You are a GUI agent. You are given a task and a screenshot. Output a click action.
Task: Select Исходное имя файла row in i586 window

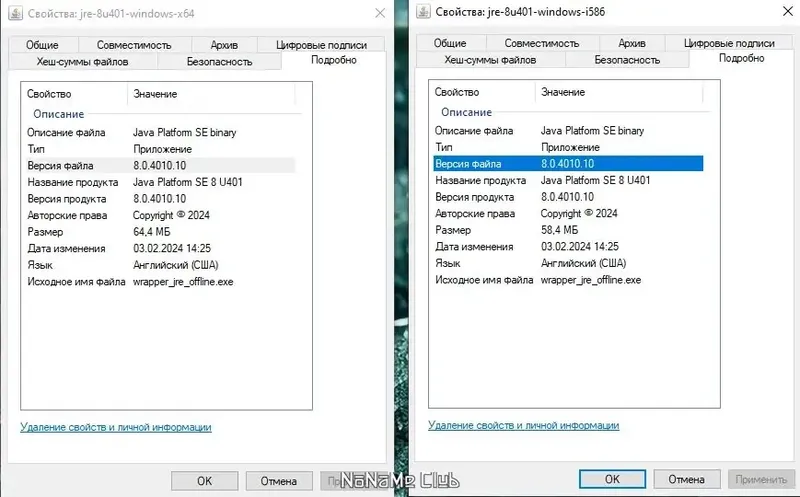pyautogui.click(x=568, y=280)
